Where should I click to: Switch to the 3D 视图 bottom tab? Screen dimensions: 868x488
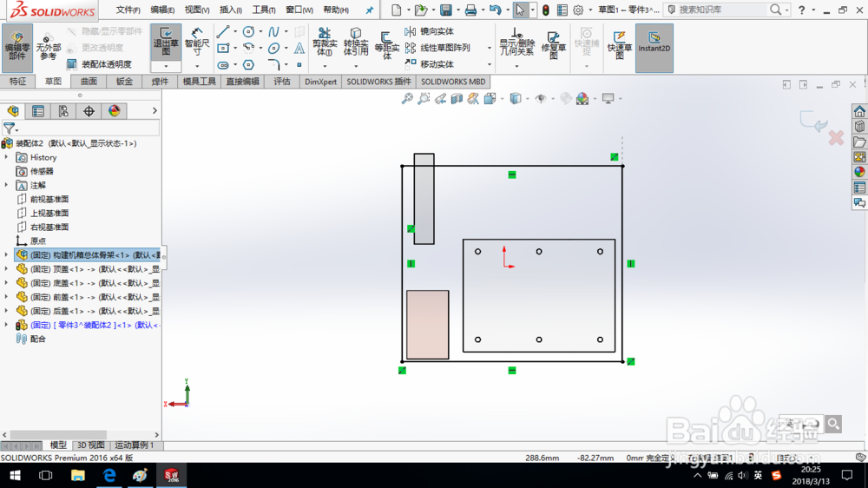tap(91, 445)
